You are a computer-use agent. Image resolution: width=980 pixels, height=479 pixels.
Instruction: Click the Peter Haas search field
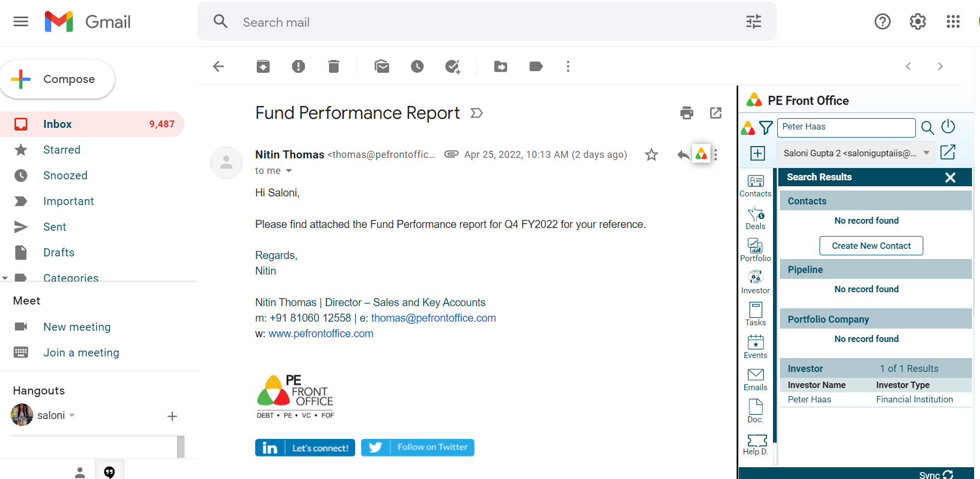point(846,127)
